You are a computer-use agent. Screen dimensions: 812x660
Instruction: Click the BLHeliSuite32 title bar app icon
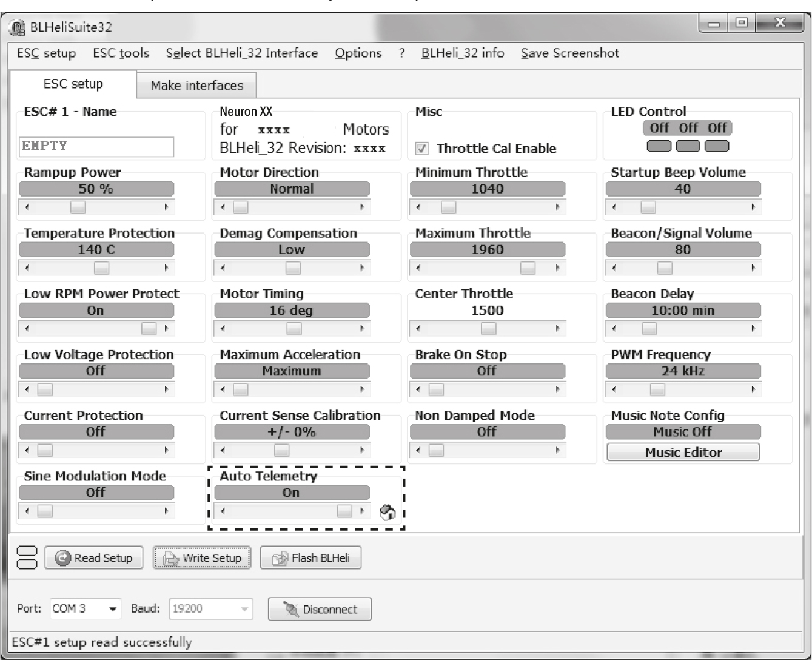point(18,27)
